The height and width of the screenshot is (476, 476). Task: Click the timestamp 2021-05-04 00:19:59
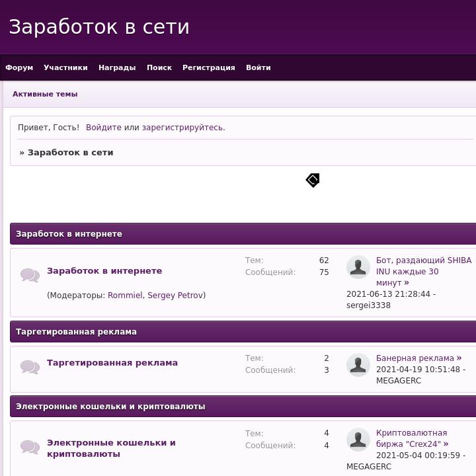[x=418, y=456]
